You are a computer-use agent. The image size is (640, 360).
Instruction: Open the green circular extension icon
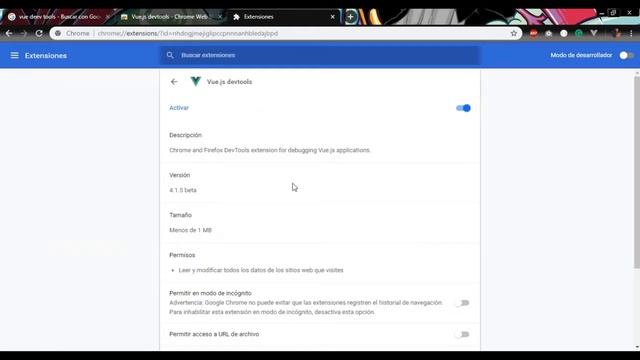[x=579, y=33]
